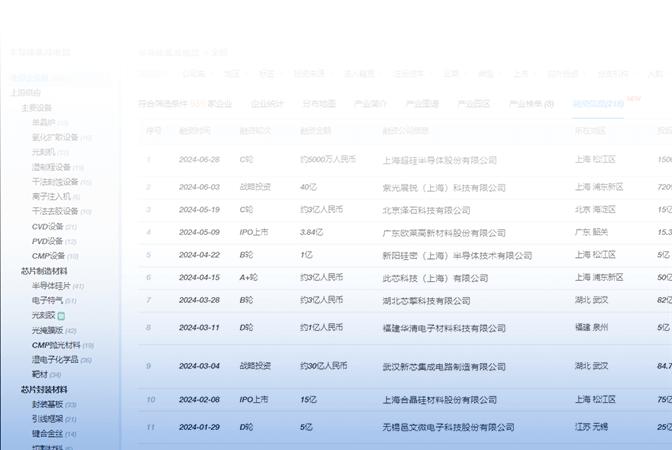Switch to the 产业榜单 tab
Viewport: 672px width, 450px height.
(531, 103)
